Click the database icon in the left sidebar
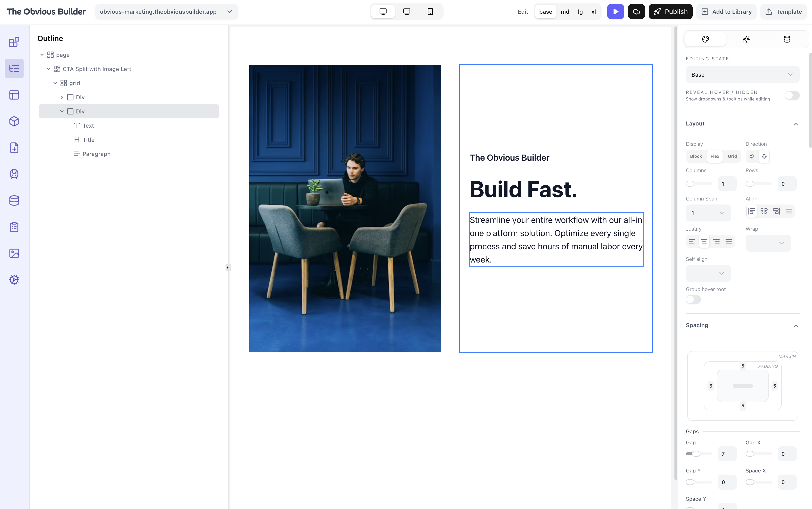 coord(14,200)
